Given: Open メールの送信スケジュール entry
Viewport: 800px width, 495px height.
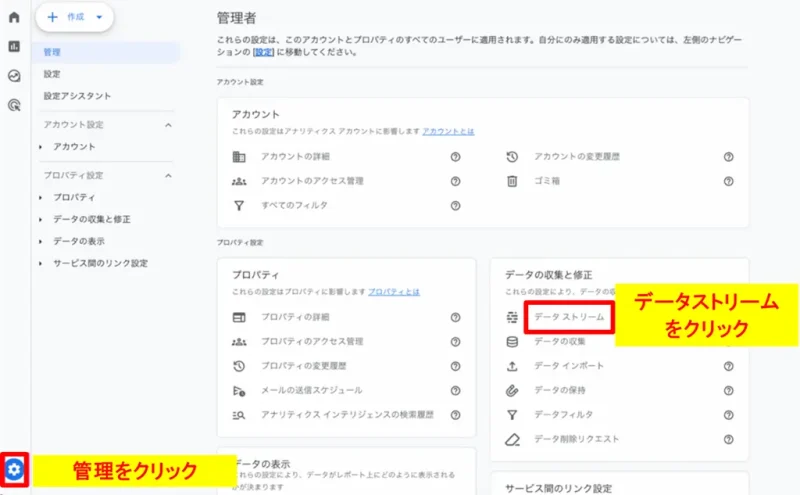Looking at the screenshot, I should pos(312,391).
